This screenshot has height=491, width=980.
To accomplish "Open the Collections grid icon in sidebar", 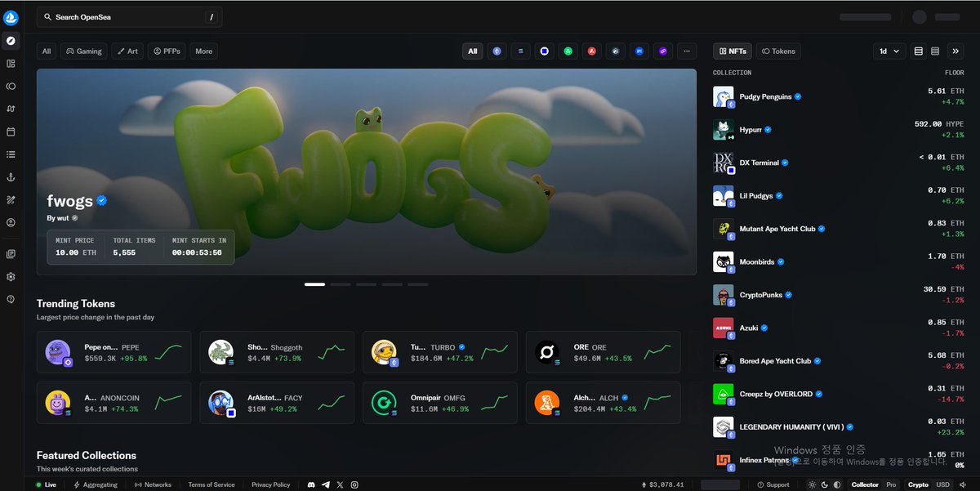I will pos(11,63).
